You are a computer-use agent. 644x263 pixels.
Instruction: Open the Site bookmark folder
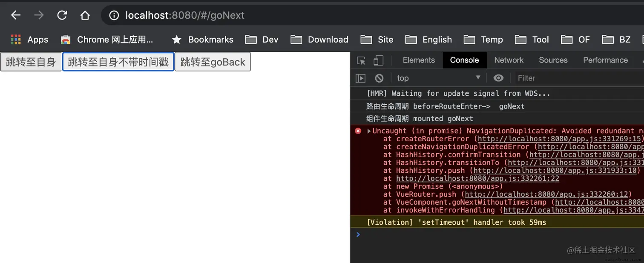pos(377,40)
